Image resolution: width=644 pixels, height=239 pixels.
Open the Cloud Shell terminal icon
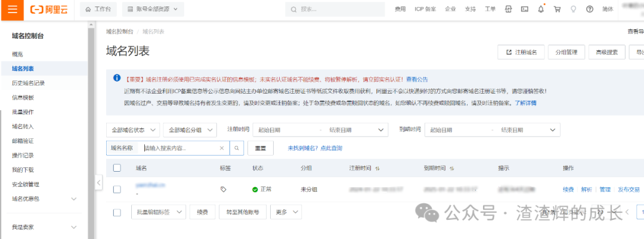[x=525, y=9]
